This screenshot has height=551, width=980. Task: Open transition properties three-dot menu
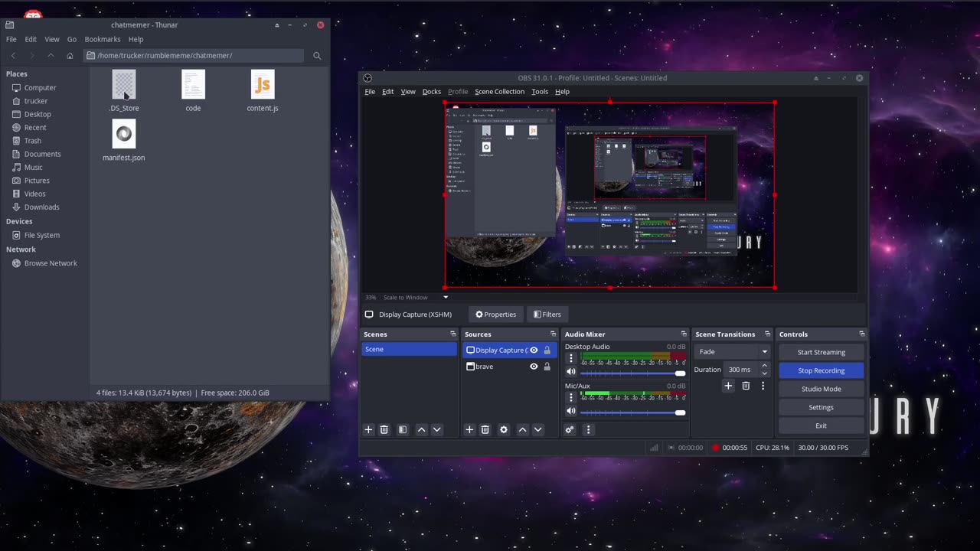[763, 386]
